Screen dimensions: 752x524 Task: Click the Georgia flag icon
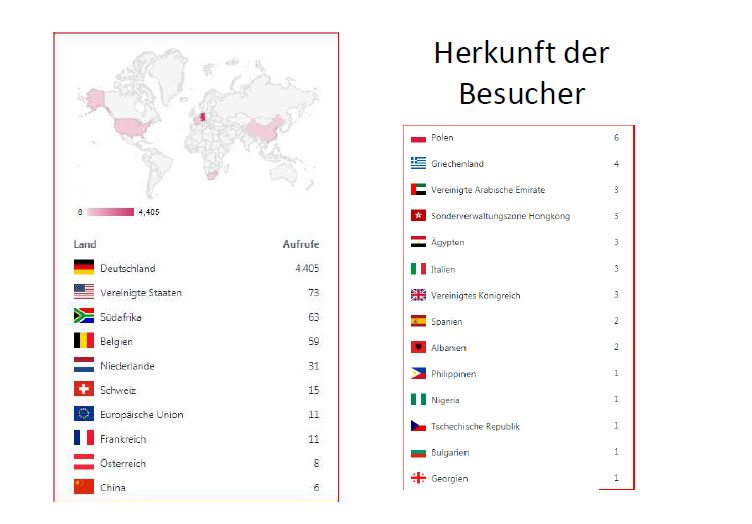pos(418,478)
